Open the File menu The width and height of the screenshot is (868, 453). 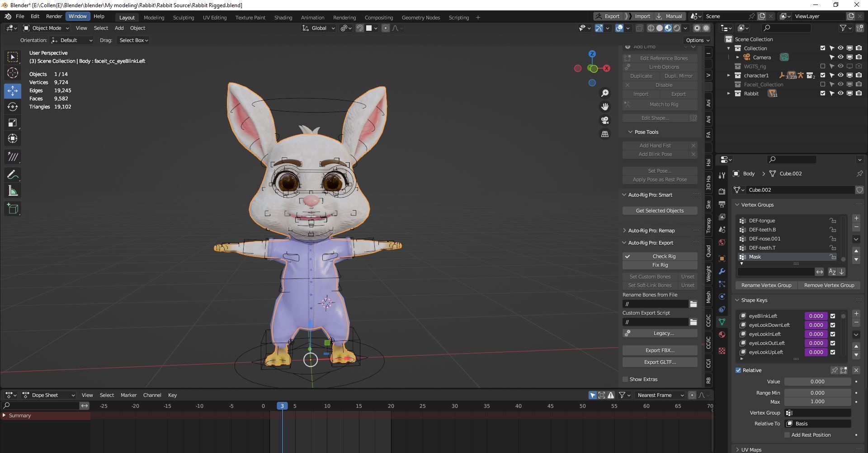point(20,16)
